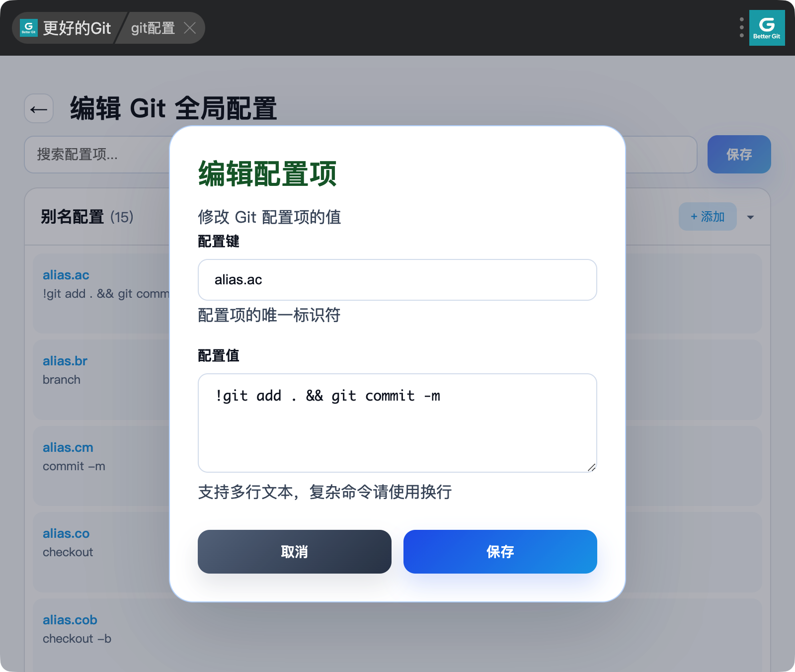Click the 'commit -m' value text
795x672 pixels.
[74, 466]
